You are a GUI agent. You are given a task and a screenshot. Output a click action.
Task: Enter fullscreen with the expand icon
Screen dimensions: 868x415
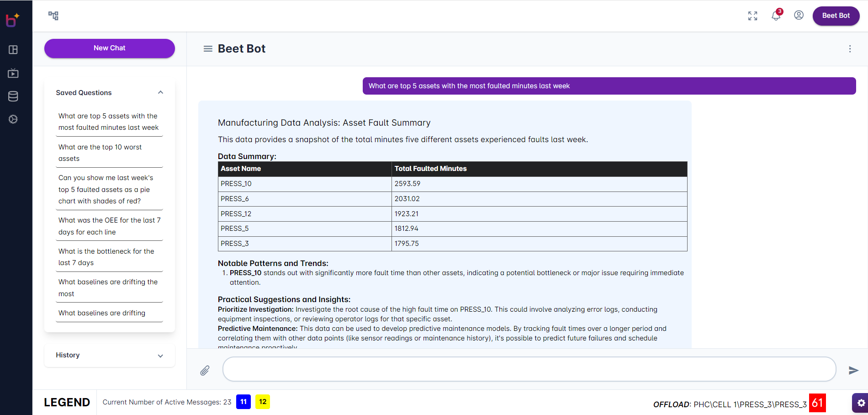pos(752,16)
